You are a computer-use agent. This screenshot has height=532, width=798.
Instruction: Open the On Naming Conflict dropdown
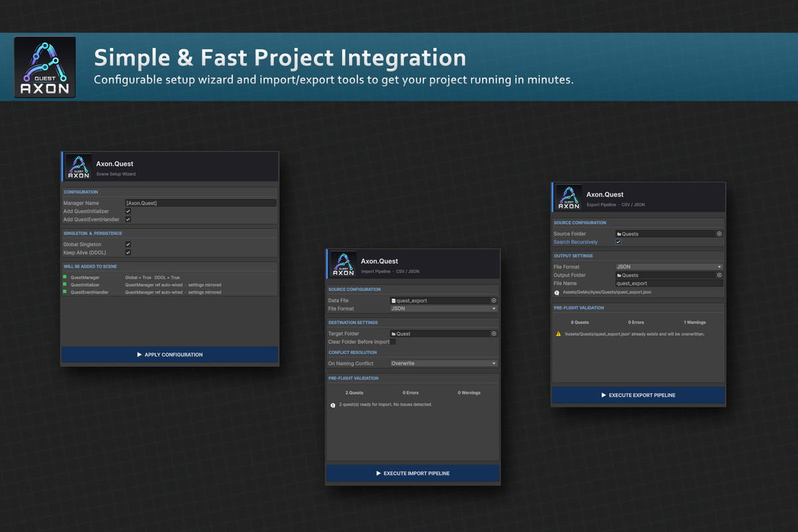pyautogui.click(x=444, y=364)
